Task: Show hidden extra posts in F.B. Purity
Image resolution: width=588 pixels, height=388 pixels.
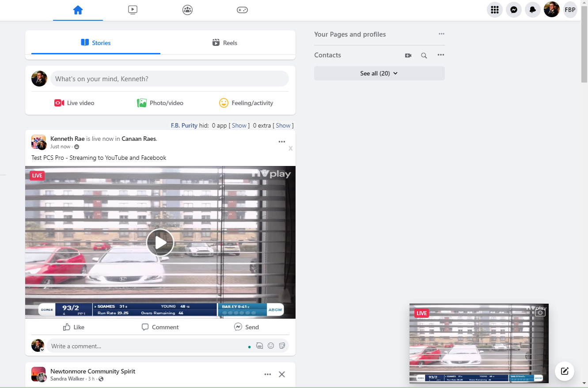Action: point(283,125)
